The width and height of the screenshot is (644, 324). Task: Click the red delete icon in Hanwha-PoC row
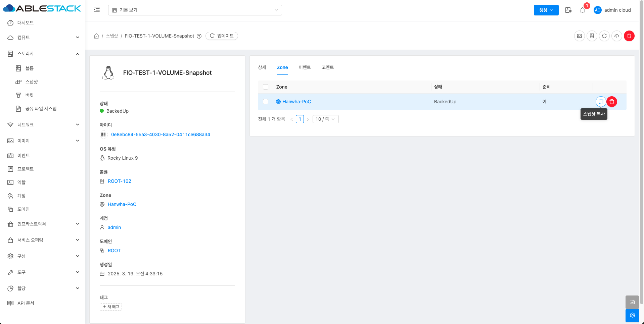click(x=612, y=102)
